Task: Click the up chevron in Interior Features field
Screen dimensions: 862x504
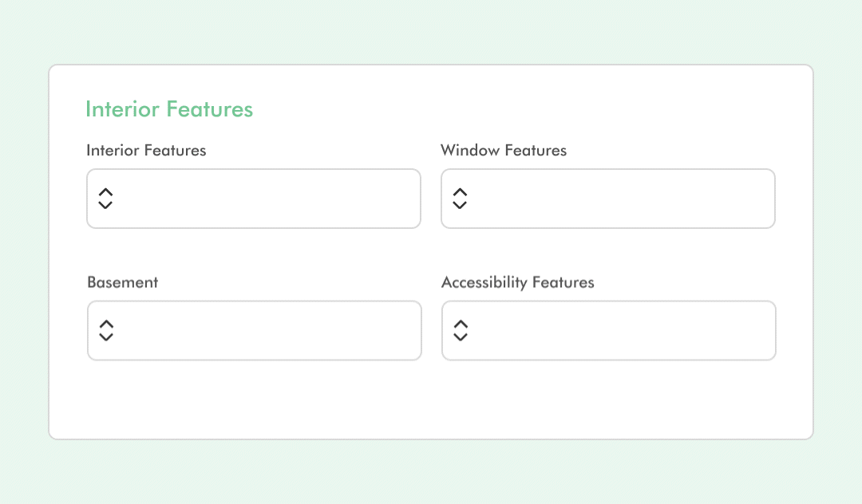Action: (x=105, y=192)
